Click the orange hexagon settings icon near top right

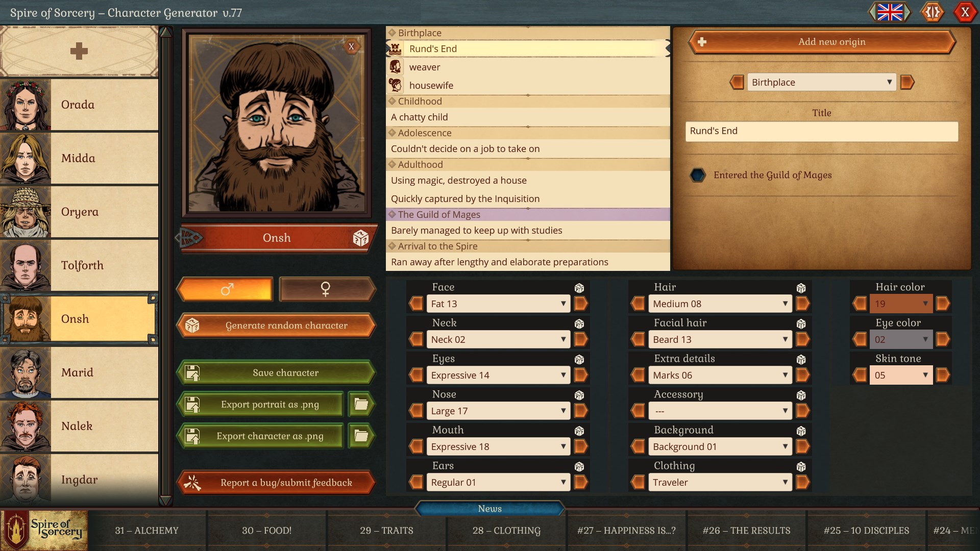[932, 12]
